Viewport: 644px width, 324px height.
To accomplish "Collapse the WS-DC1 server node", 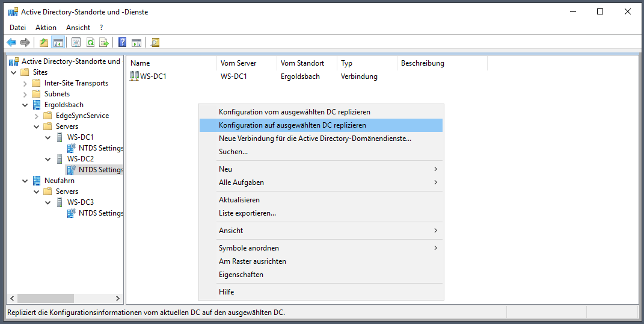I will 48,137.
